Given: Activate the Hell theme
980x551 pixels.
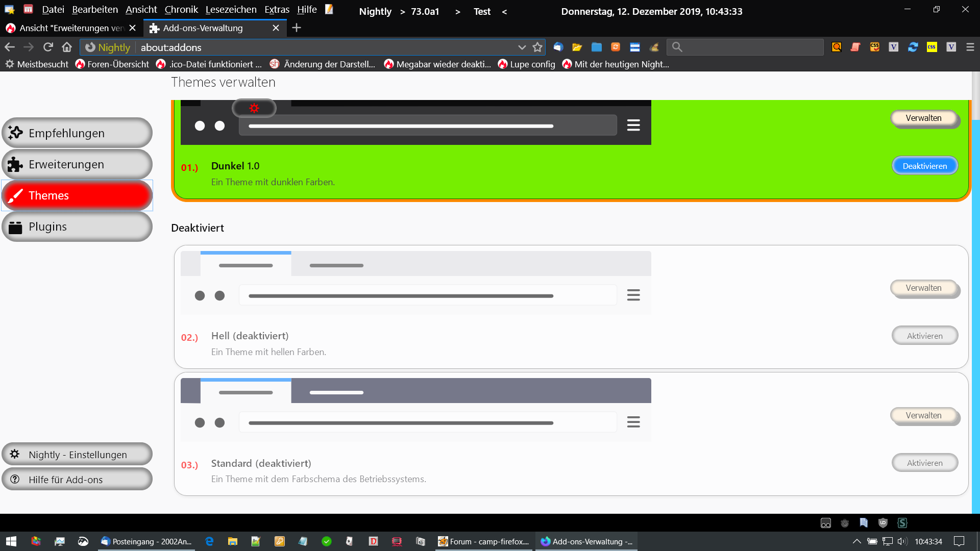Looking at the screenshot, I should pyautogui.click(x=924, y=336).
